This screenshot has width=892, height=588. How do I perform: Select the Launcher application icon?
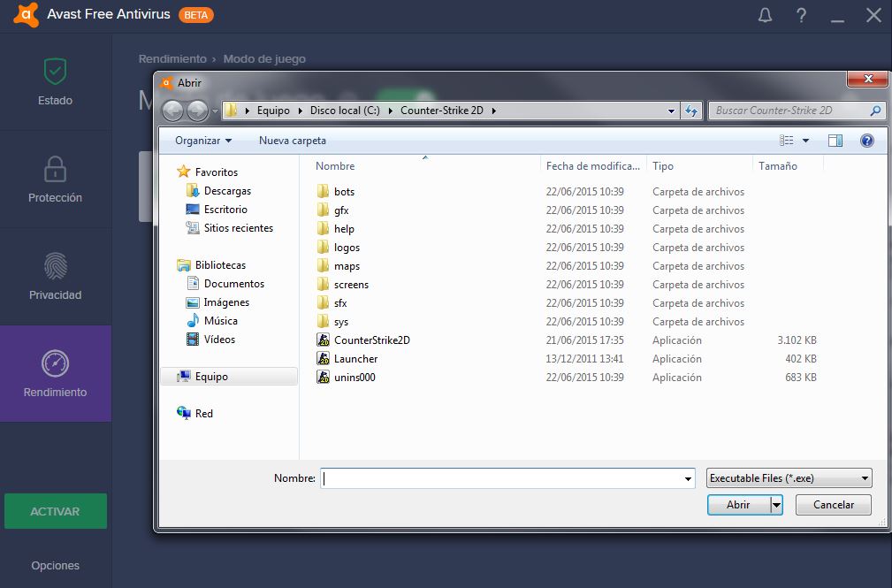point(324,359)
